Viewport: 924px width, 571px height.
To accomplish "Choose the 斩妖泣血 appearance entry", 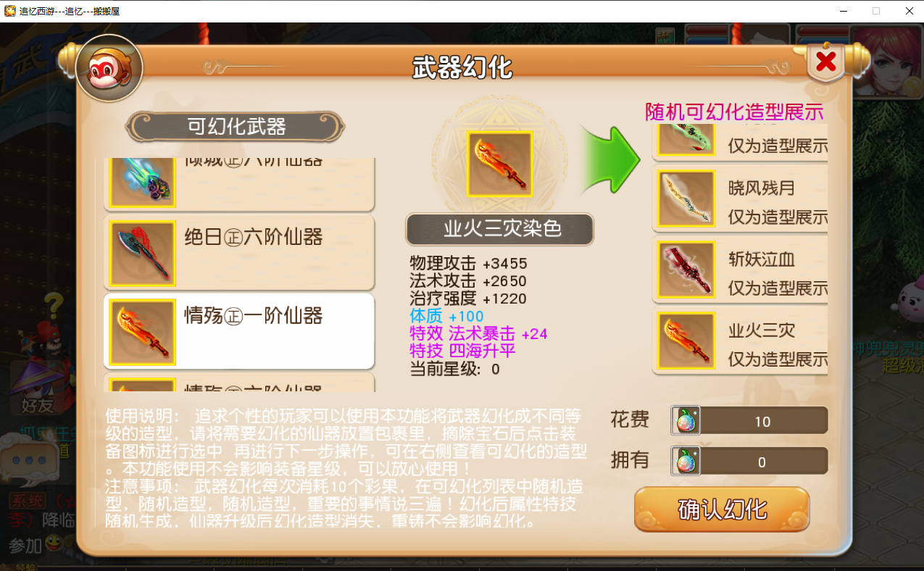I will tap(739, 270).
